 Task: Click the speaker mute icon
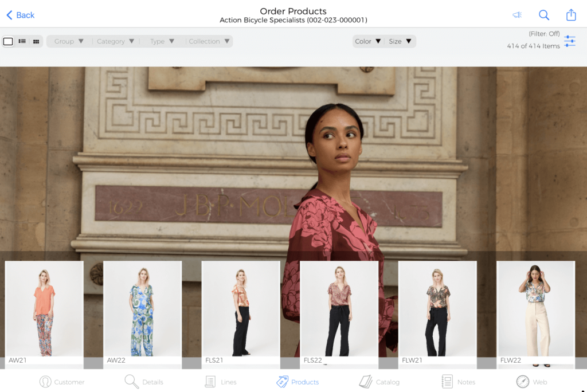click(x=518, y=14)
